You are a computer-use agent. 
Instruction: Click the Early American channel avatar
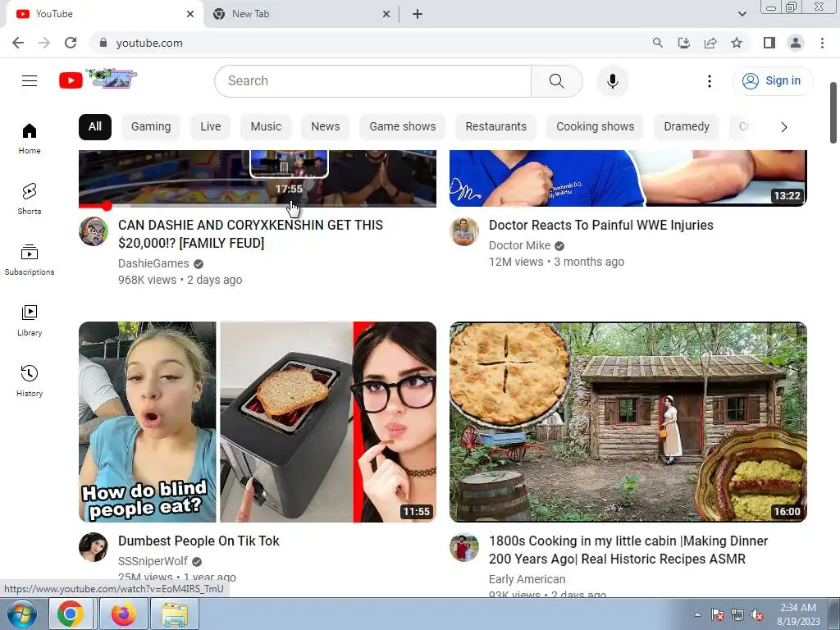click(x=464, y=547)
